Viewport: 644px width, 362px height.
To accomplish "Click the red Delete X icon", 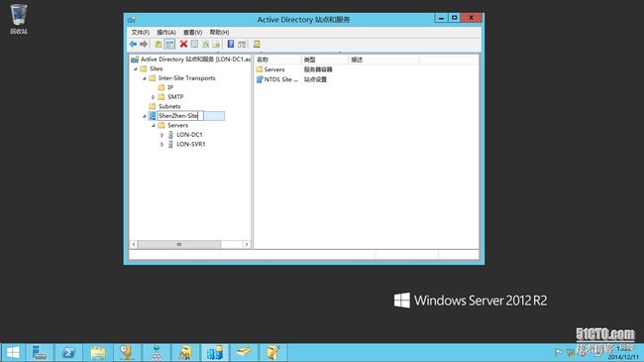I will 183,44.
